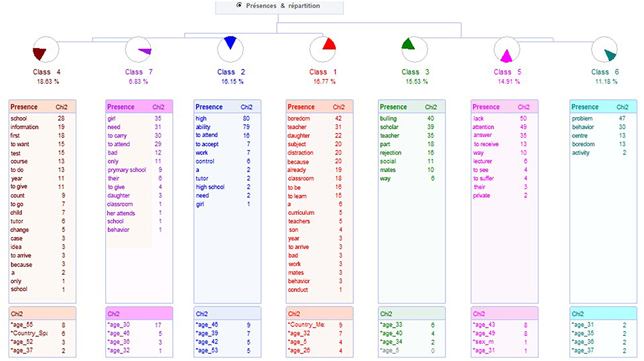Select the Class 6 label
The height and width of the screenshot is (361, 644).
pyautogui.click(x=605, y=72)
